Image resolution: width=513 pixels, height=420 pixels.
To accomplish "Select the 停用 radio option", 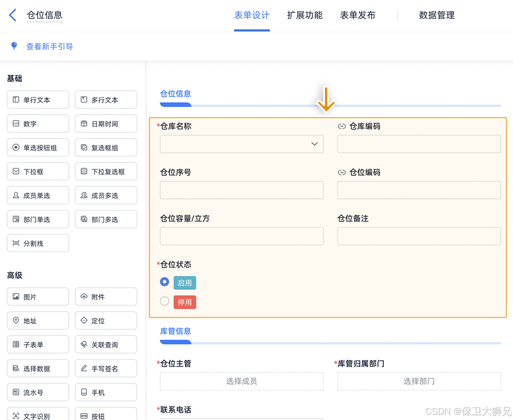I will tap(164, 301).
